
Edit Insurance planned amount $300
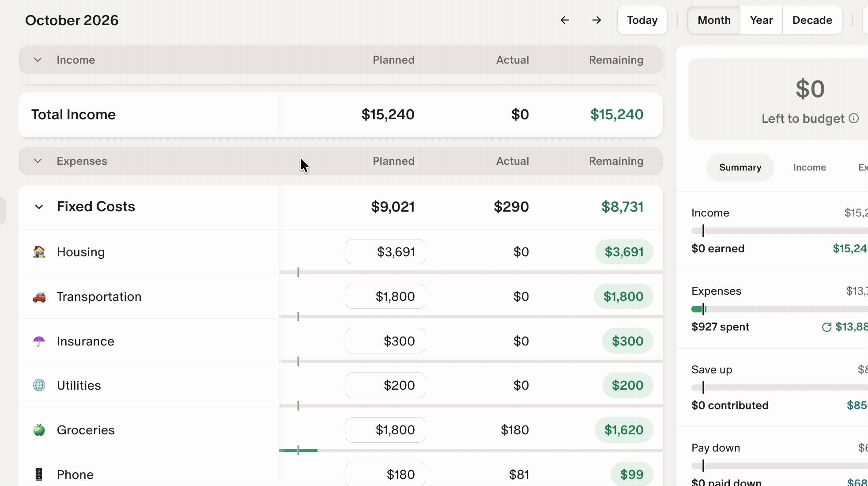385,341
